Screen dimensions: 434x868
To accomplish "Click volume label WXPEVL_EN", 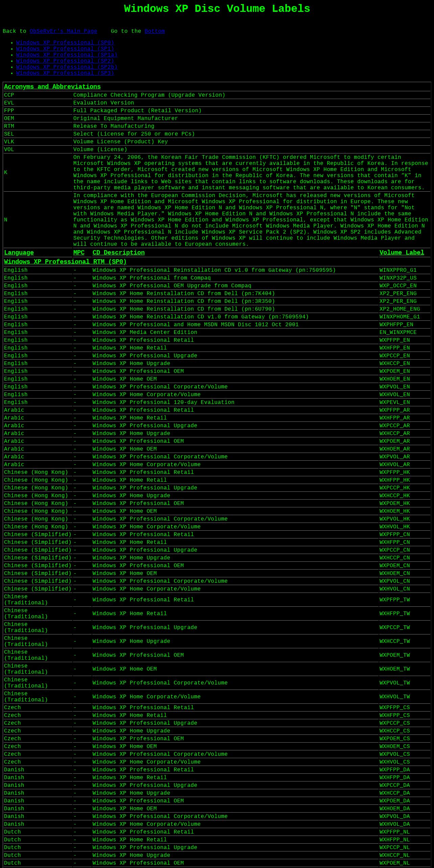I will (394, 402).
